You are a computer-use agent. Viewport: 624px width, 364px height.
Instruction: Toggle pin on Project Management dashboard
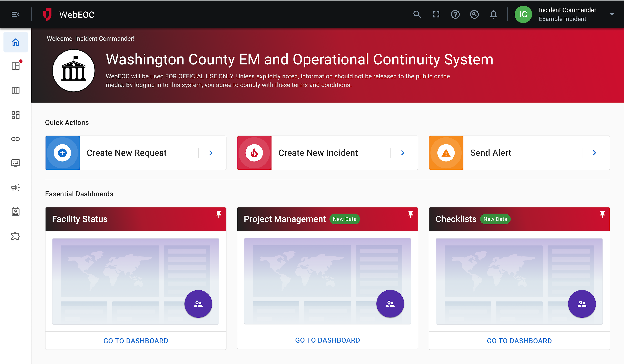point(411,214)
